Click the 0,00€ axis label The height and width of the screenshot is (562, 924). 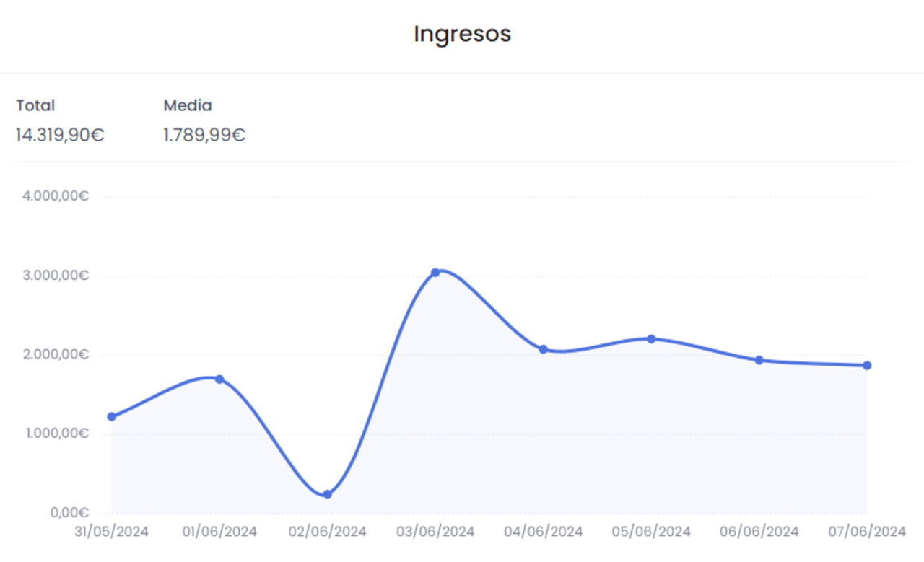(x=69, y=513)
